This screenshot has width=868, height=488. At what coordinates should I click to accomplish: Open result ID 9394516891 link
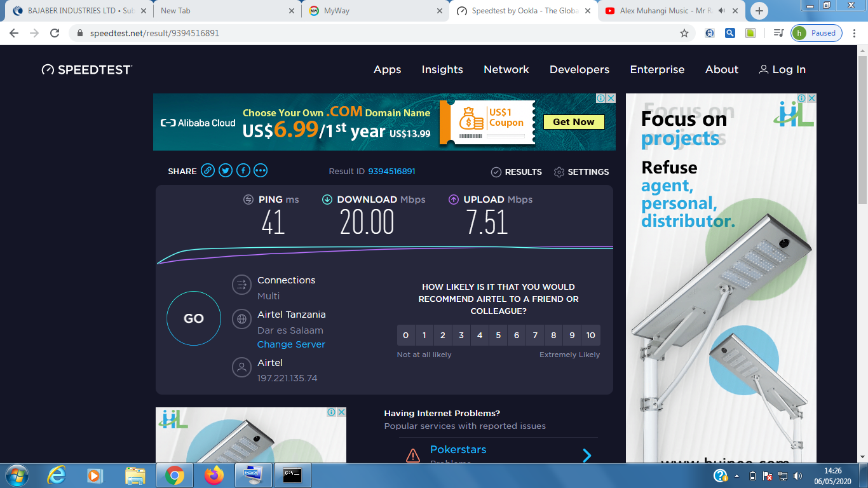[x=391, y=172]
